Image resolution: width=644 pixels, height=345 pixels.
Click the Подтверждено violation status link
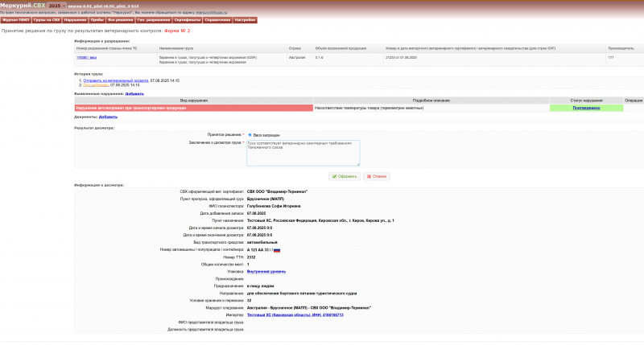[x=586, y=108]
